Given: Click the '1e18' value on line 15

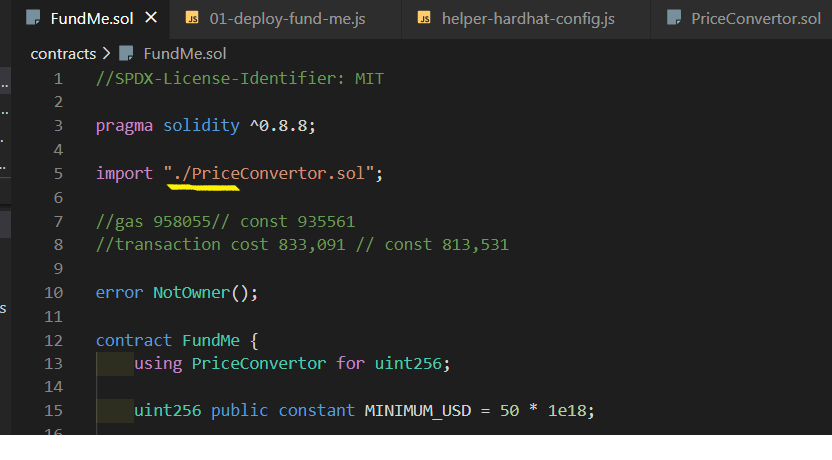Looking at the screenshot, I should pyautogui.click(x=567, y=411).
